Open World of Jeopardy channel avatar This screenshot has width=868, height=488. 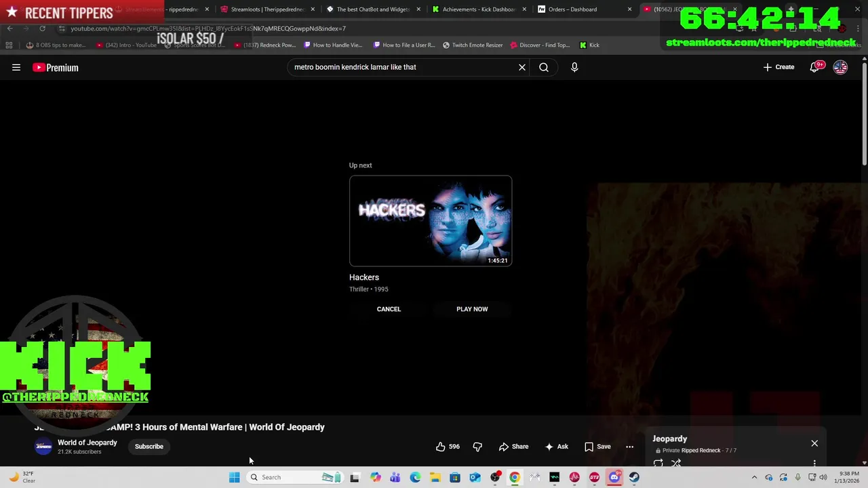pyautogui.click(x=43, y=447)
